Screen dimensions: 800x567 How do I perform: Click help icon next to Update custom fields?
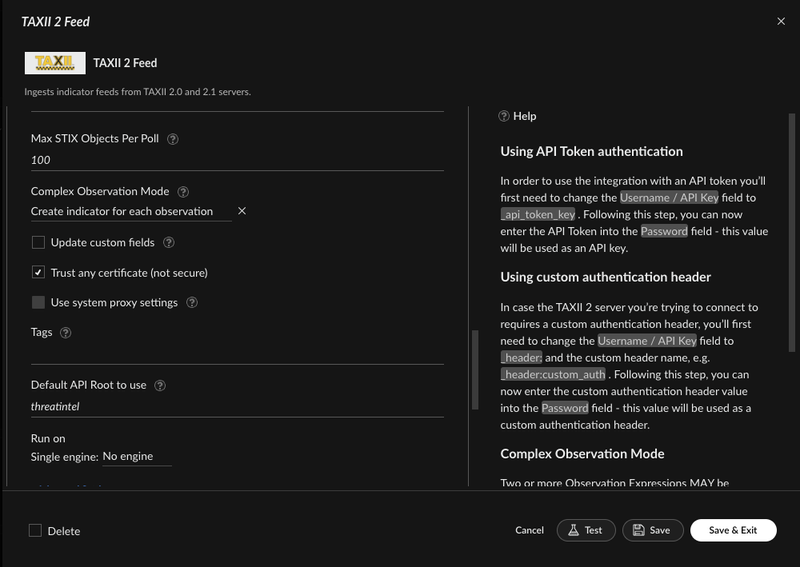pos(169,242)
